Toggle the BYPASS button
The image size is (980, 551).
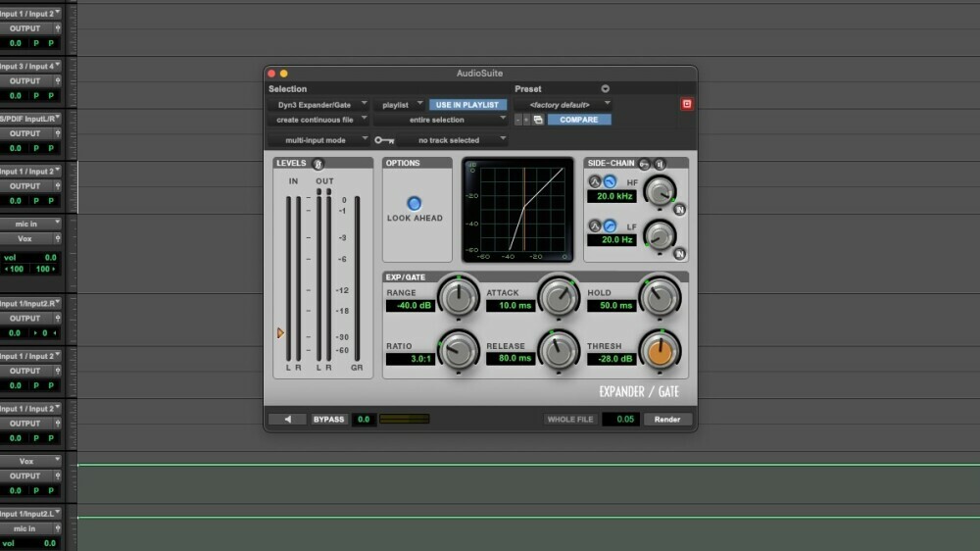[x=328, y=419]
